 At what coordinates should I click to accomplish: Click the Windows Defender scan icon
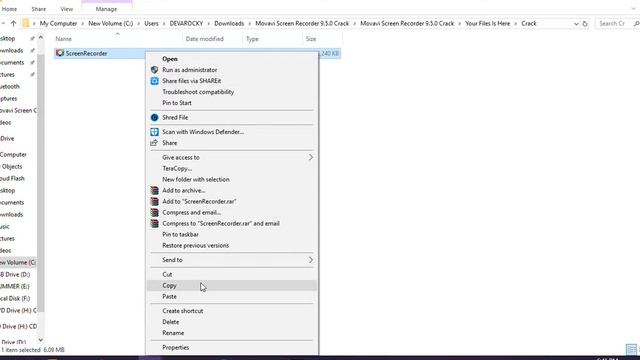154,132
